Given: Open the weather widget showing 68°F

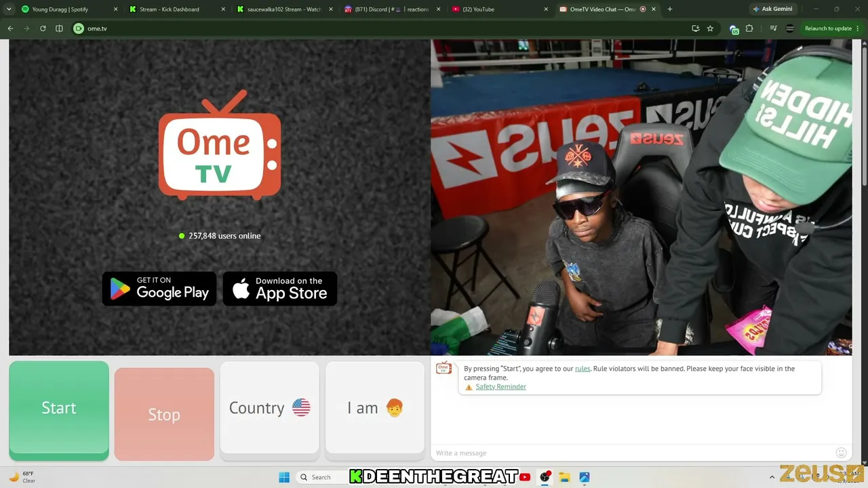Looking at the screenshot, I should coord(22,477).
